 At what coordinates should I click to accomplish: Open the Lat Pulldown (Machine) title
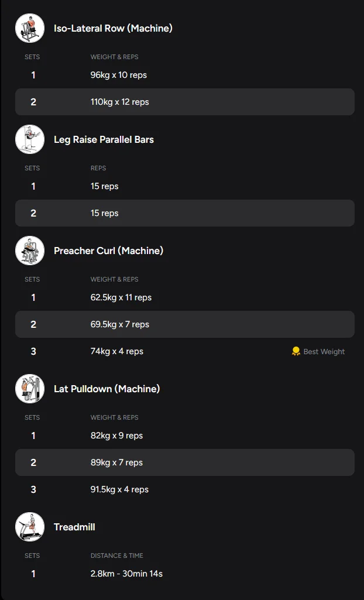(107, 389)
